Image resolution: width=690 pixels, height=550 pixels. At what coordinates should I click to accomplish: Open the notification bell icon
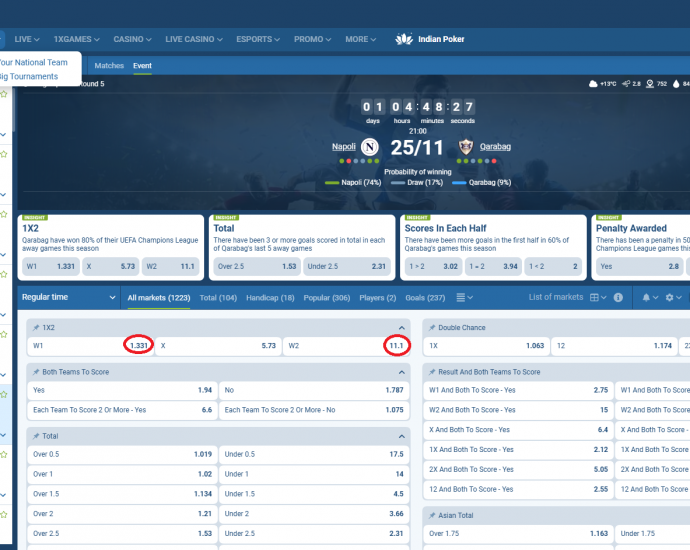[x=646, y=298]
